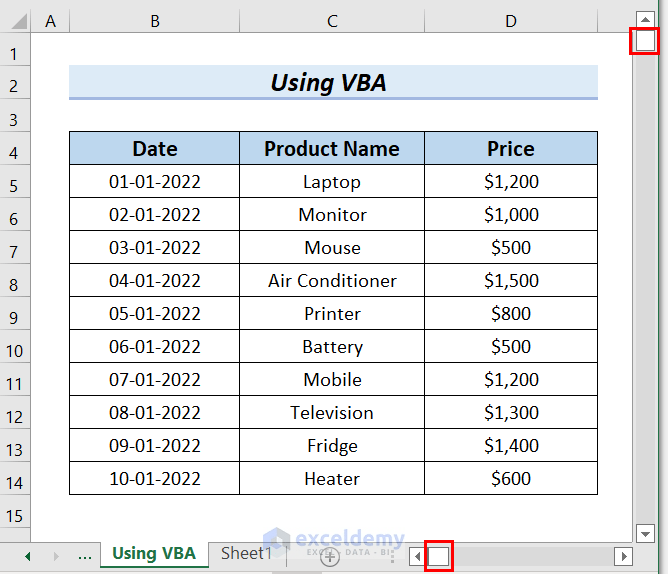Switch to the Using VBA sheet tab
The width and height of the screenshot is (668, 574).
(x=154, y=554)
